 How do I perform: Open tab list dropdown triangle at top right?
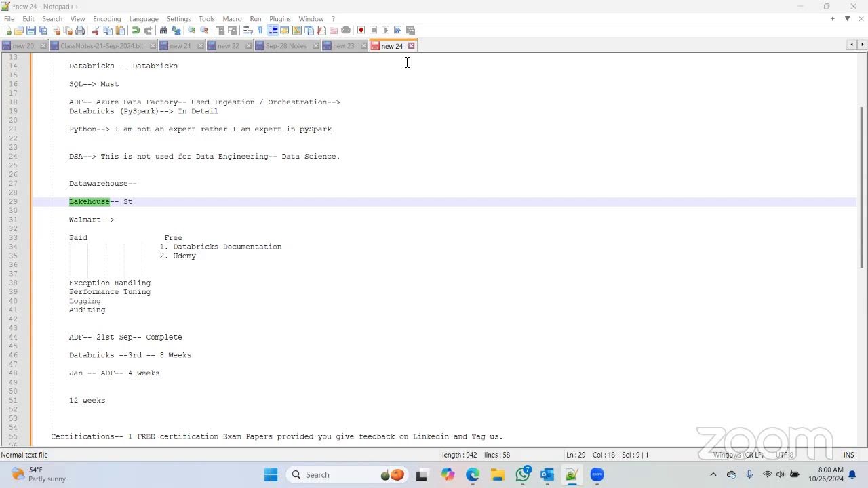click(x=847, y=18)
